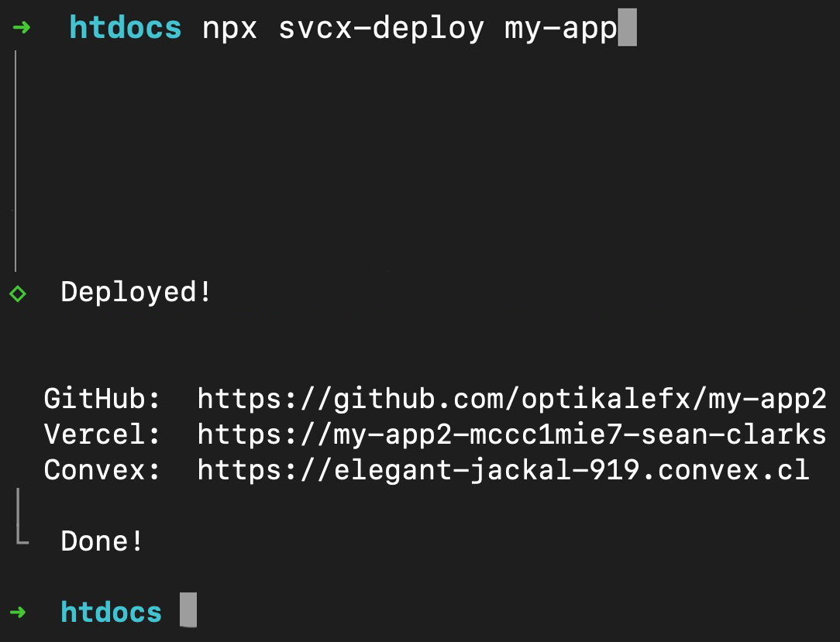Click the "Convex:" label
The height and width of the screenshot is (642, 840).
click(x=102, y=470)
